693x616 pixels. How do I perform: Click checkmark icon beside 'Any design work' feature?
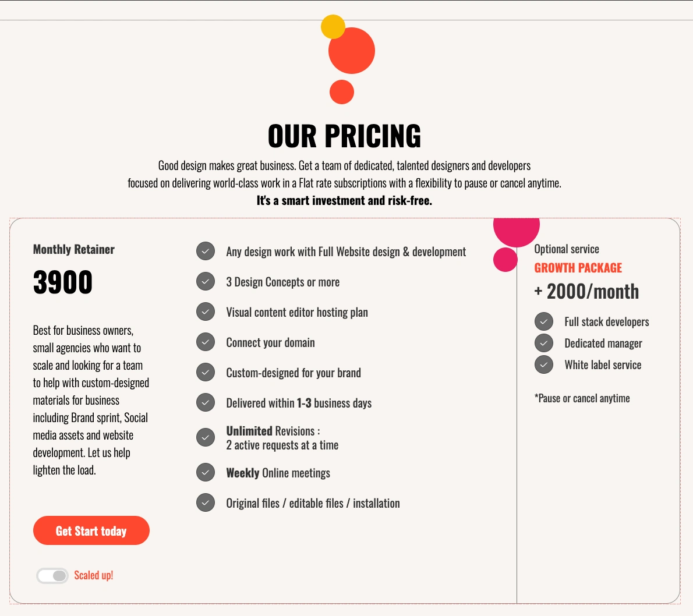pos(206,252)
